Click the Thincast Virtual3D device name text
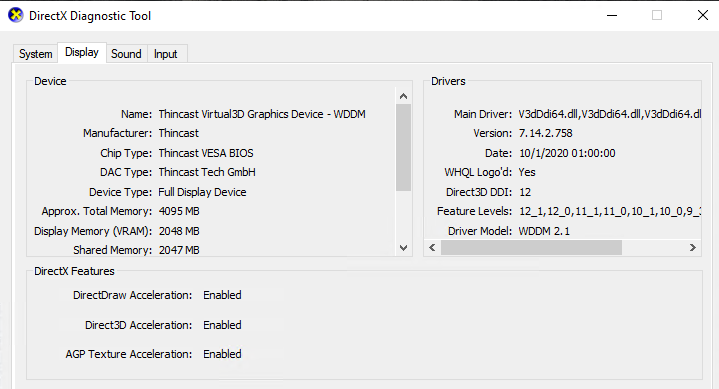The height and width of the screenshot is (389, 719). click(262, 114)
